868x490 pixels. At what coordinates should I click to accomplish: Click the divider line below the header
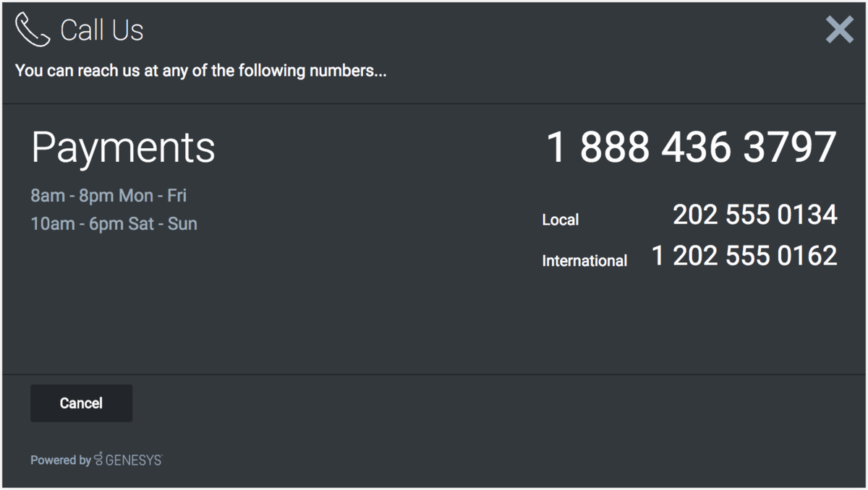pos(434,103)
